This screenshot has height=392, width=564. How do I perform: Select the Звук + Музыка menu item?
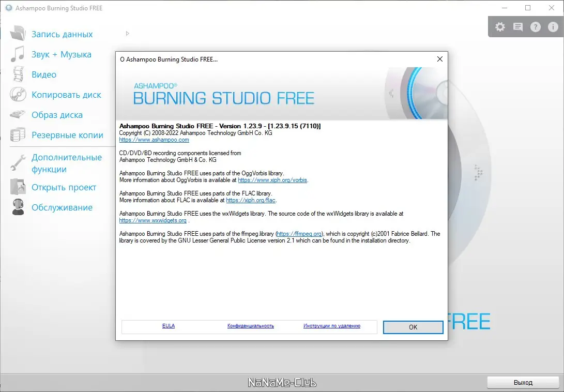pyautogui.click(x=62, y=54)
